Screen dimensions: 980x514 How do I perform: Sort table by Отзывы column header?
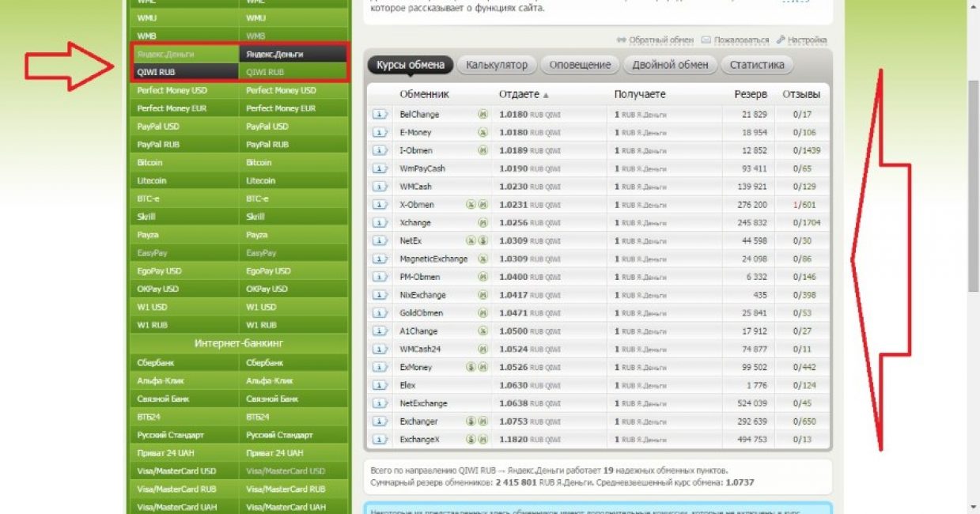click(x=801, y=94)
